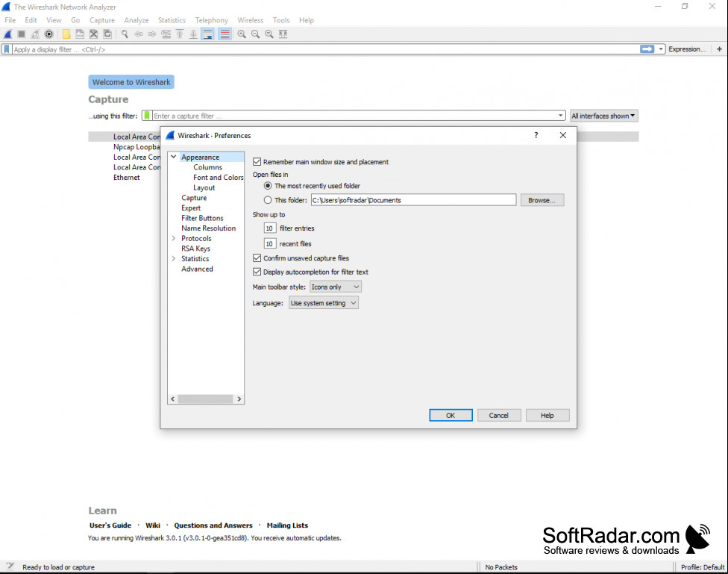Image resolution: width=728 pixels, height=574 pixels.
Task: Open capture options with the round toolbar icon
Action: pos(48,34)
